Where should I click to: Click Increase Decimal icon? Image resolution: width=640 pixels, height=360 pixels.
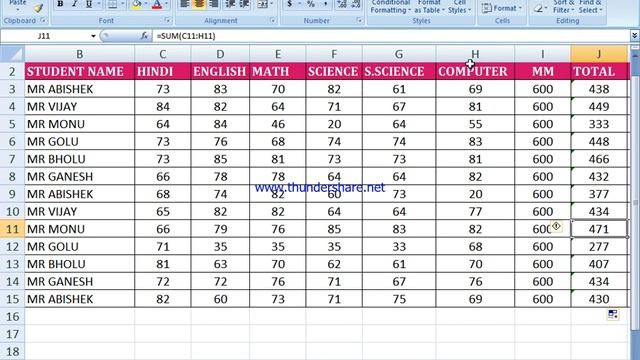point(342,4)
